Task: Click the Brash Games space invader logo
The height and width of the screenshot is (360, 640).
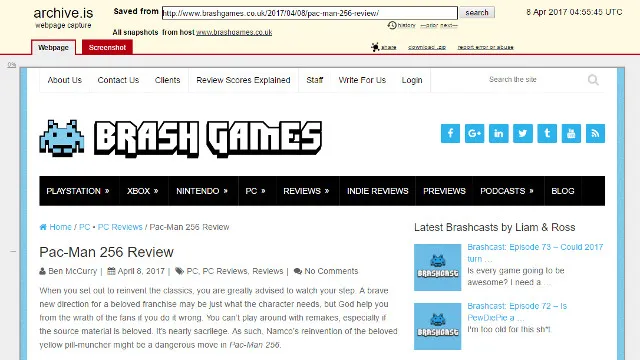Action: click(62, 138)
